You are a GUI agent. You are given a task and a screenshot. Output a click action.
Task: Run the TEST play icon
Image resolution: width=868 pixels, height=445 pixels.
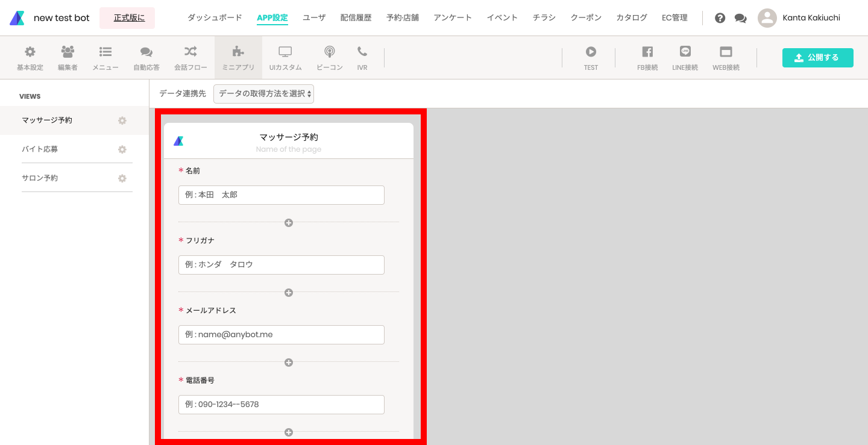click(x=591, y=52)
